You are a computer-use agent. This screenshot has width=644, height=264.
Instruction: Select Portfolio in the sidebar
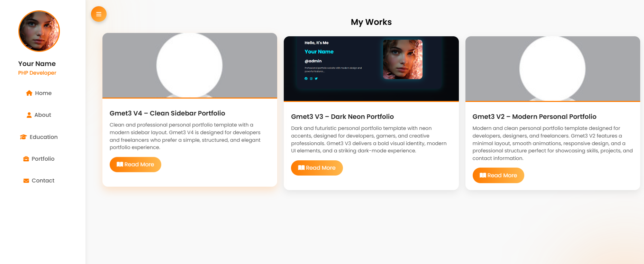[x=39, y=159]
